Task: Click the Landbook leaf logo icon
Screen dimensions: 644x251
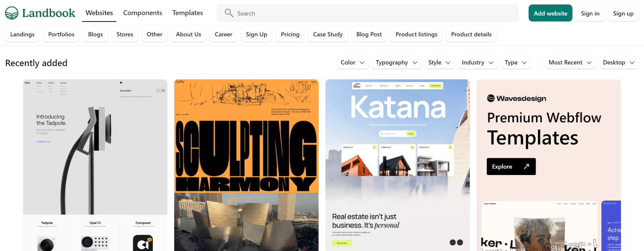Action: pos(12,13)
